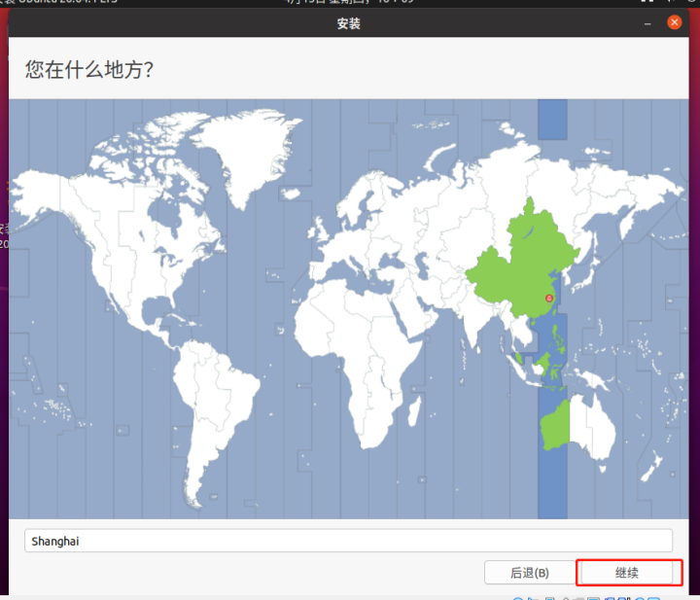Minimize the 安装 installer window
This screenshot has width=700, height=600.
pos(647,23)
